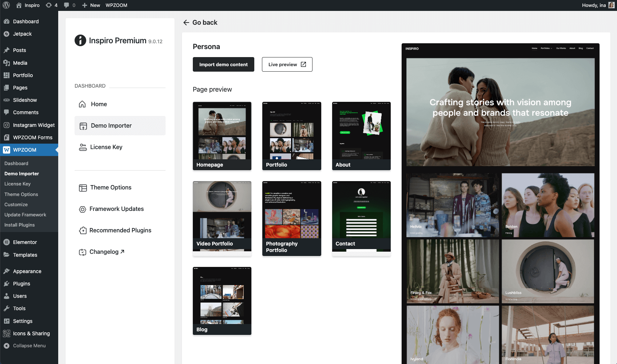Go to Install Plugins submenu item

(x=20, y=225)
